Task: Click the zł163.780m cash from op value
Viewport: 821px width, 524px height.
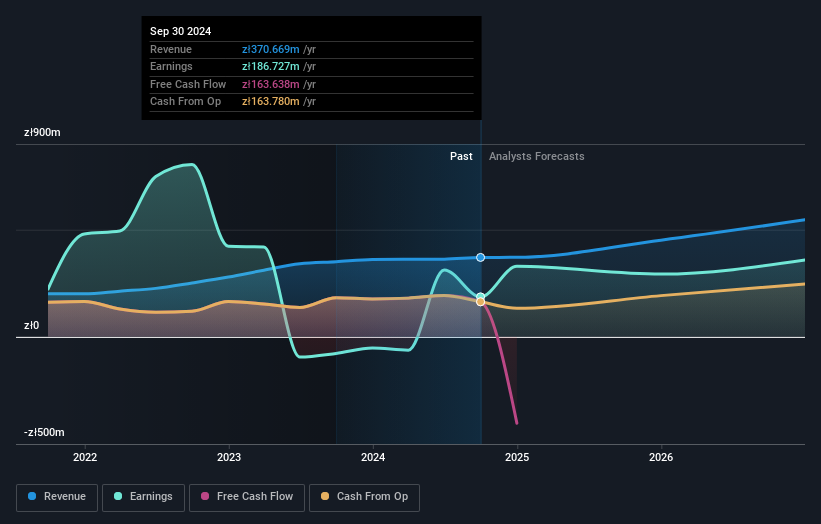Action: pos(271,102)
